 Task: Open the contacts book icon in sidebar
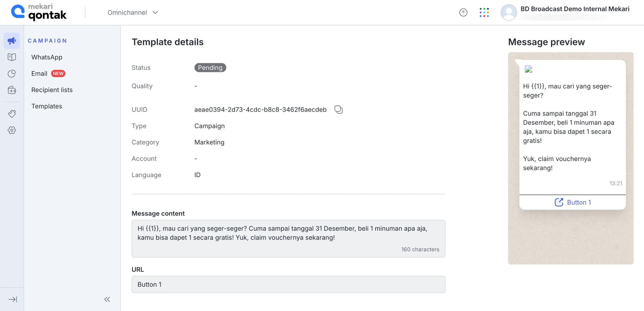point(12,57)
